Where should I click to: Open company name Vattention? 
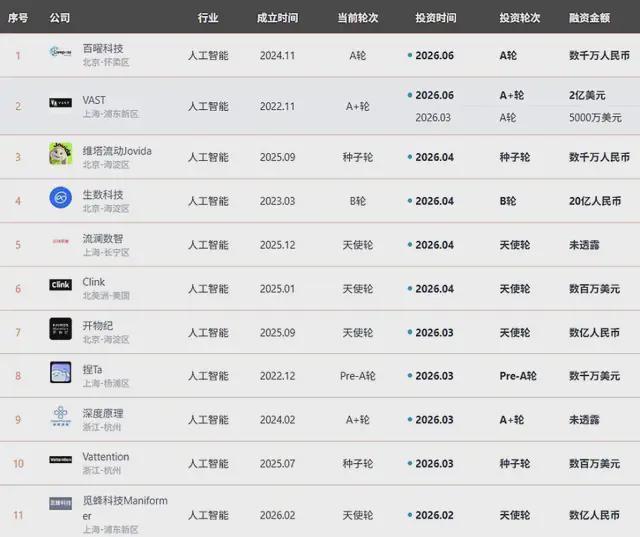[x=106, y=457]
